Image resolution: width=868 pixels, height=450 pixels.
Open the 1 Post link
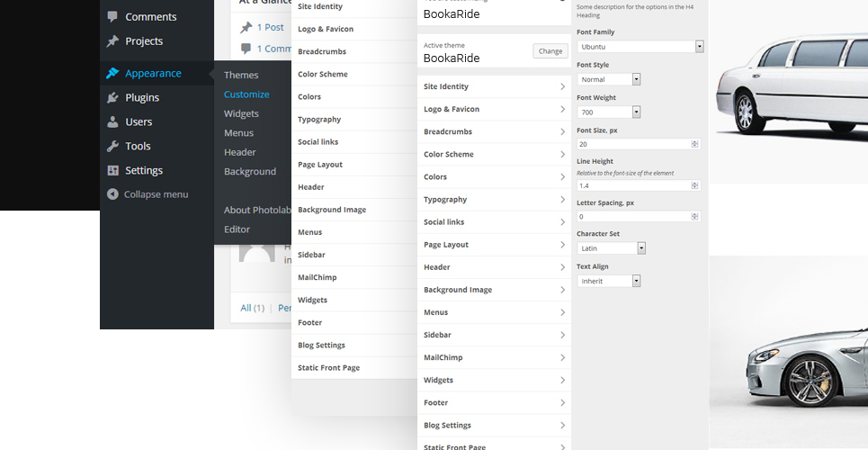[x=270, y=27]
